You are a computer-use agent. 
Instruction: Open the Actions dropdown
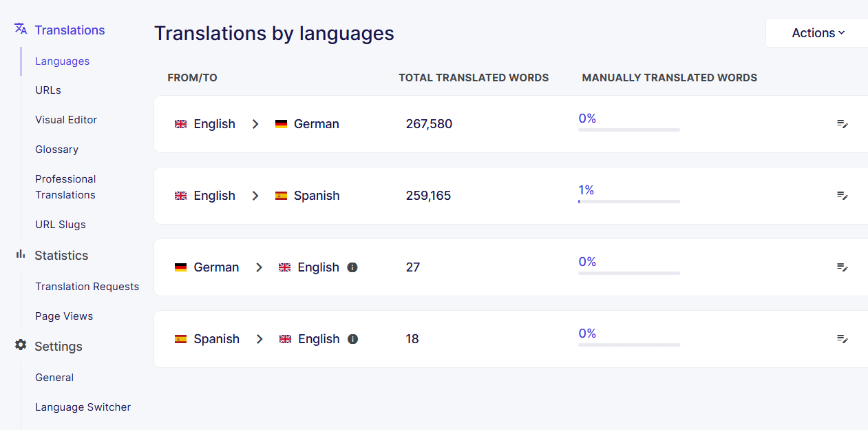(x=817, y=33)
